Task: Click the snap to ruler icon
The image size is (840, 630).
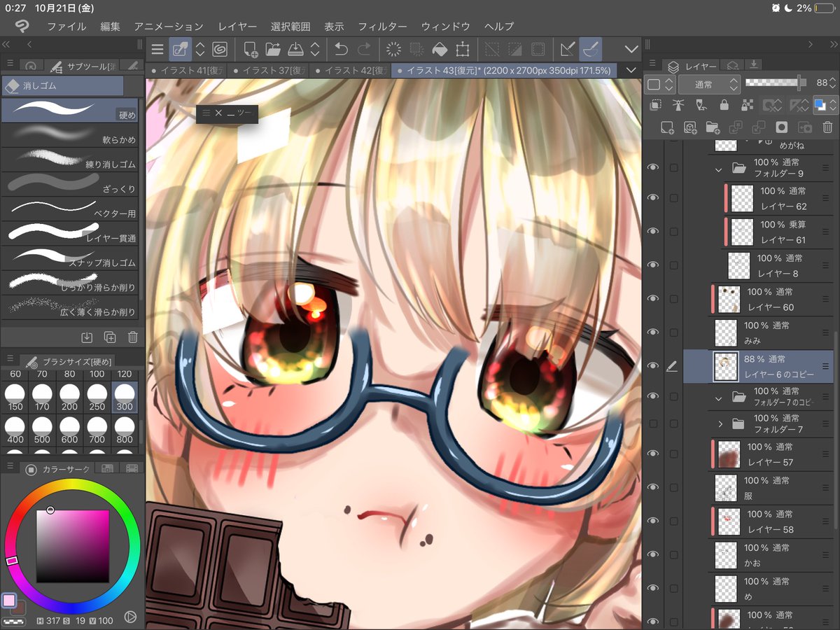Action: click(x=568, y=49)
